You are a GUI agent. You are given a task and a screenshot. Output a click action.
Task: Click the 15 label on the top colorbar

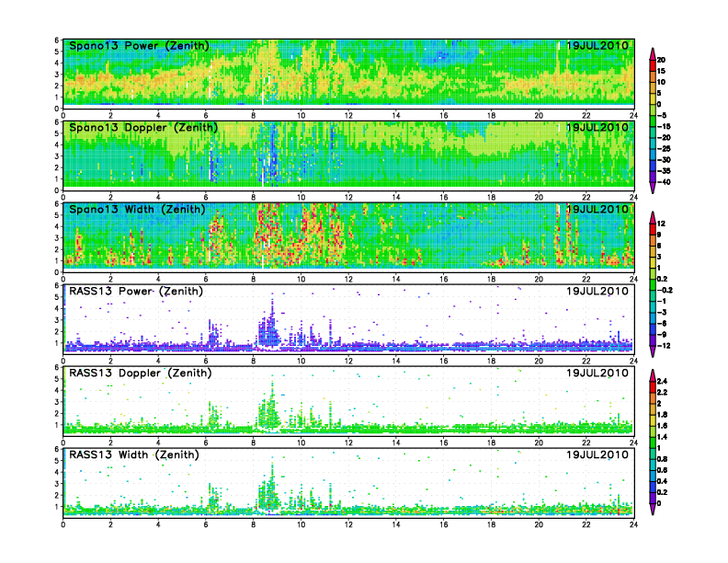click(x=661, y=71)
